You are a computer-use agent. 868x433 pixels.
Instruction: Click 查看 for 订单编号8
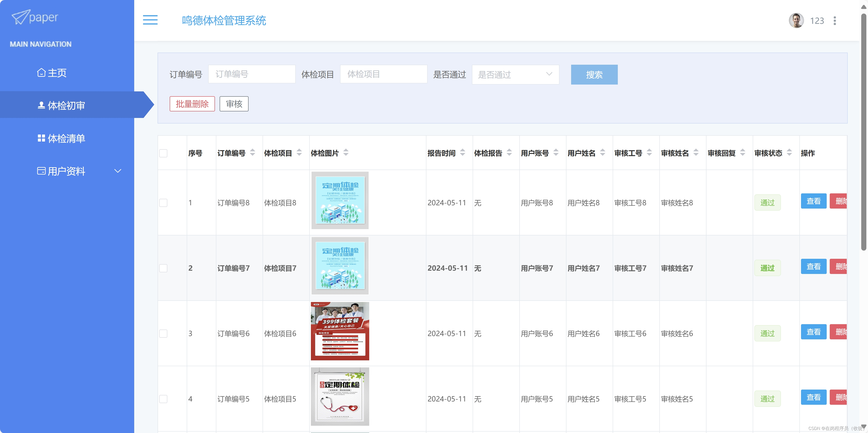click(x=813, y=201)
